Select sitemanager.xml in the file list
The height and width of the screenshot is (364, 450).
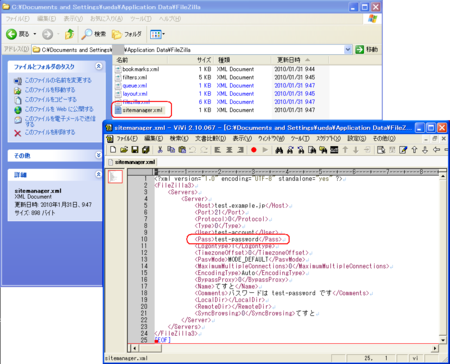pyautogui.click(x=142, y=110)
